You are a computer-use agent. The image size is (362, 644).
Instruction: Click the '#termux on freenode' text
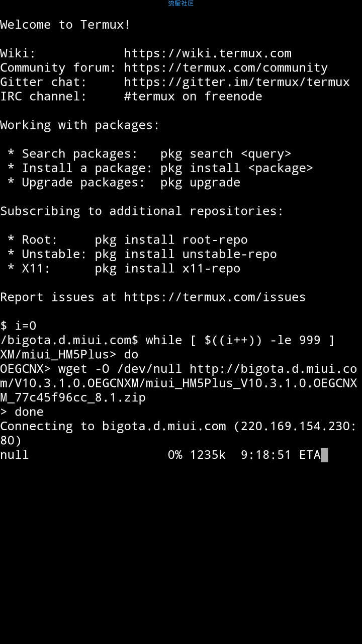coord(193,96)
